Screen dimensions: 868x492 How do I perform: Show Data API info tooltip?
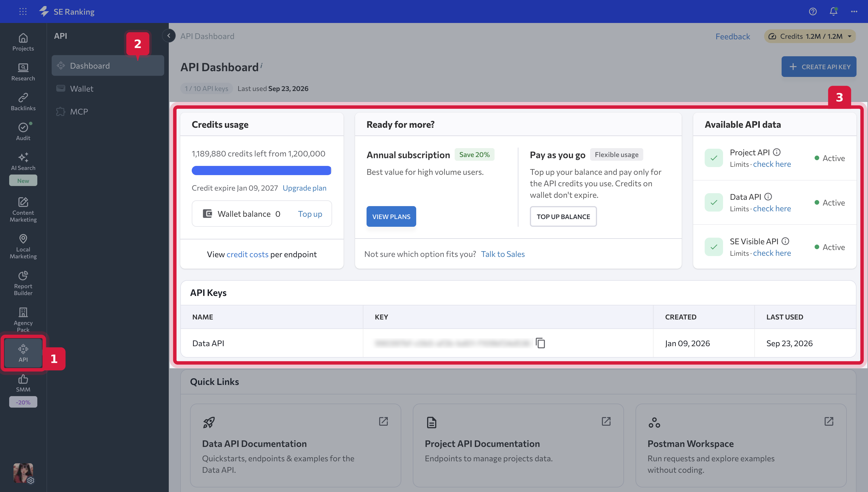768,197
